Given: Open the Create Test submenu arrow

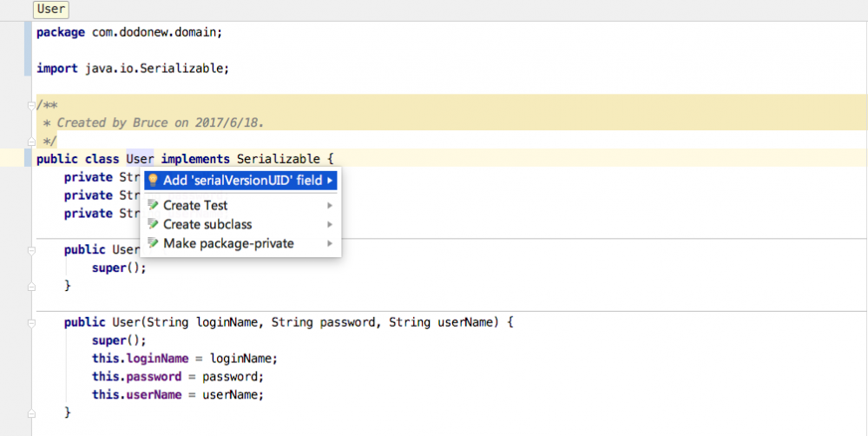Looking at the screenshot, I should point(330,206).
